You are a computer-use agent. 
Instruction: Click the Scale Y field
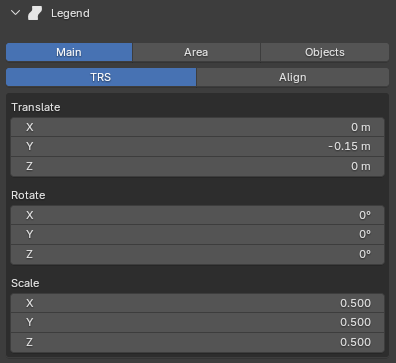click(x=197, y=322)
